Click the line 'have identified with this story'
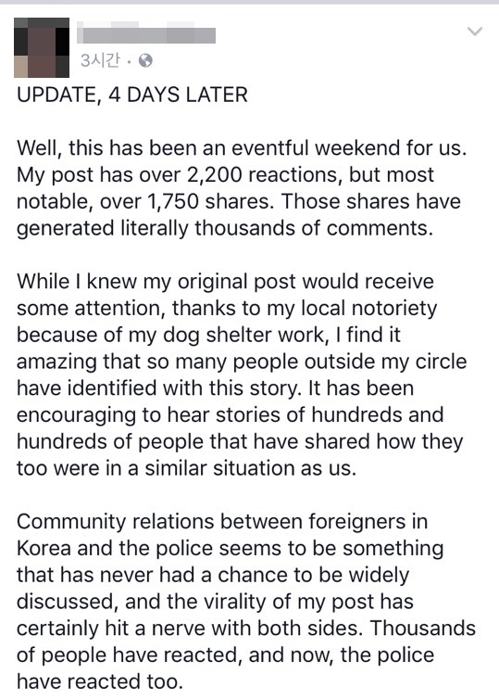The height and width of the screenshot is (699, 499). (x=215, y=388)
